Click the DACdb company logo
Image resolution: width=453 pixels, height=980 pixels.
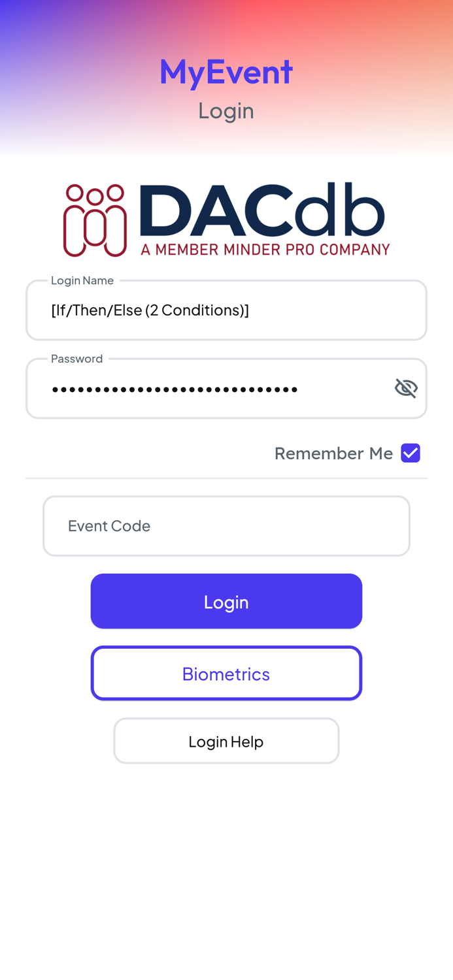226,219
